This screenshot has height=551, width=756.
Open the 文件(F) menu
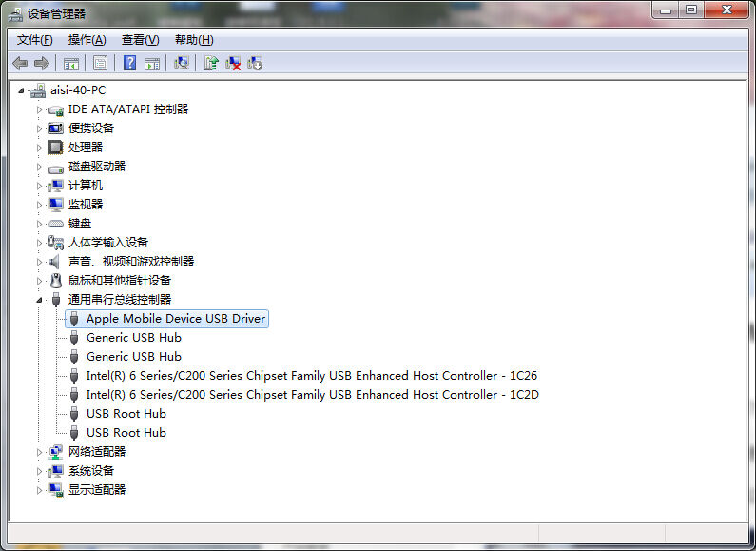pos(35,40)
